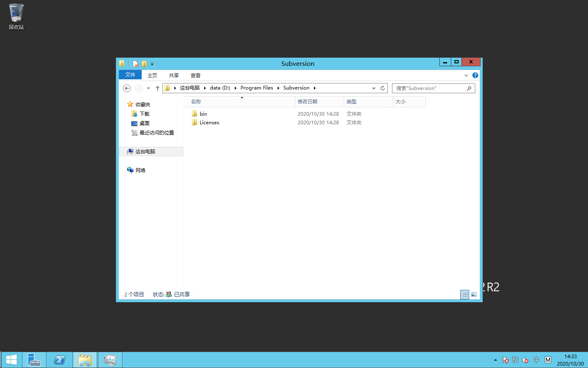The width and height of the screenshot is (588, 368).
Task: Click the muted volume icon in system tray
Action: coord(525,360)
